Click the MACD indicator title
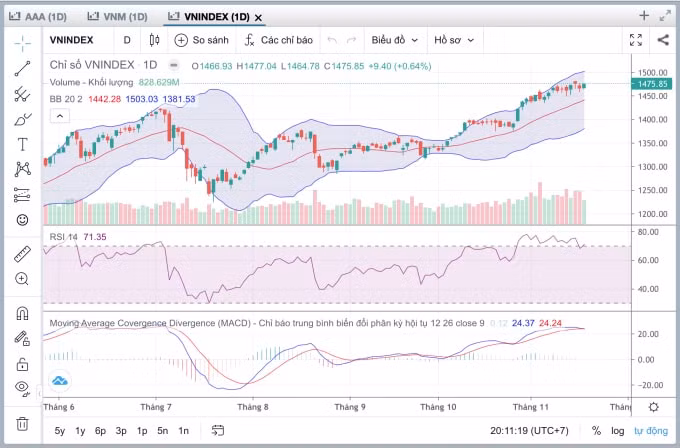680x448 pixels. point(267,323)
